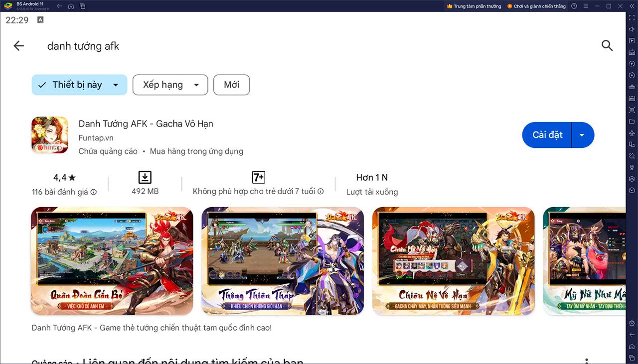Open the sidebar stacked layers multi-instance icon
The height and width of the screenshot is (364, 638).
(x=632, y=179)
